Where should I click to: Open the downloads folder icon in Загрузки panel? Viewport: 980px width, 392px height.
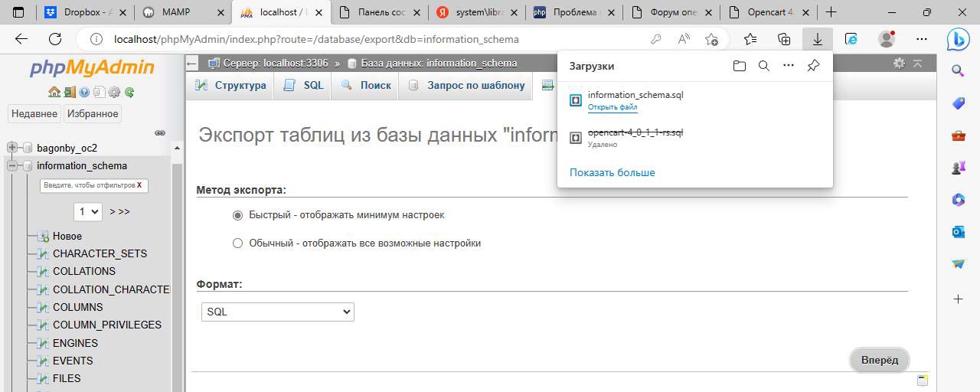[739, 66]
